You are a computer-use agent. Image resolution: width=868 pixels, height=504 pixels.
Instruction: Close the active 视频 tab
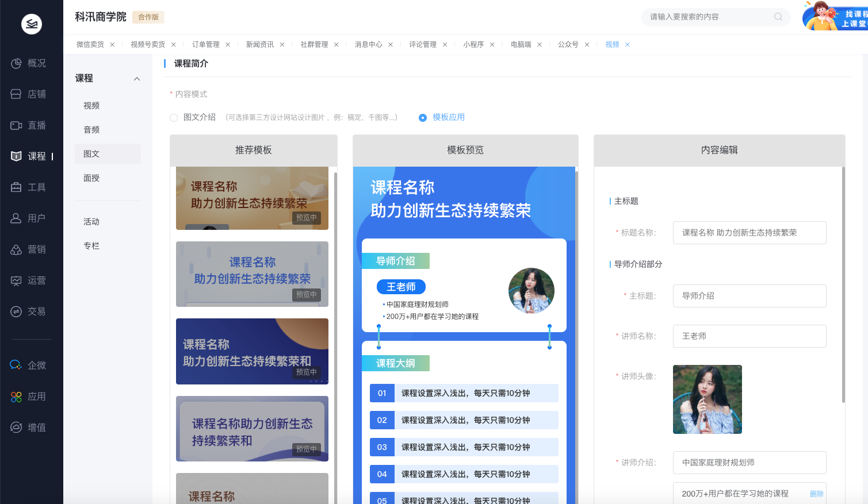tap(627, 44)
